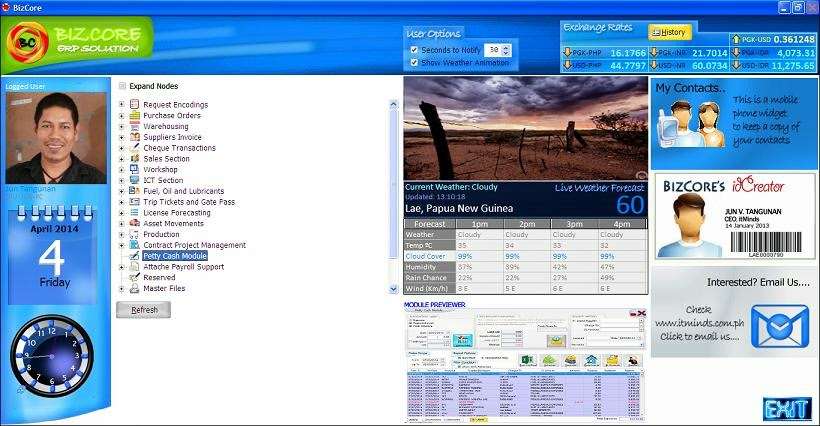The image size is (820, 426).
Task: Click the www.itminds.com.ph email text
Action: click(x=699, y=324)
